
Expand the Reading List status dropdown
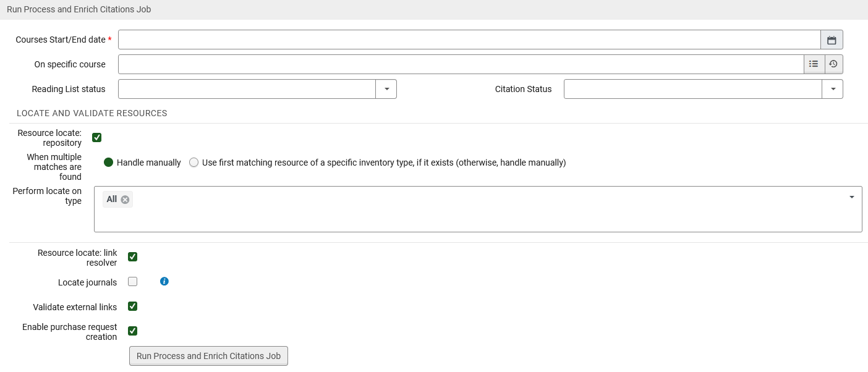pyautogui.click(x=386, y=89)
